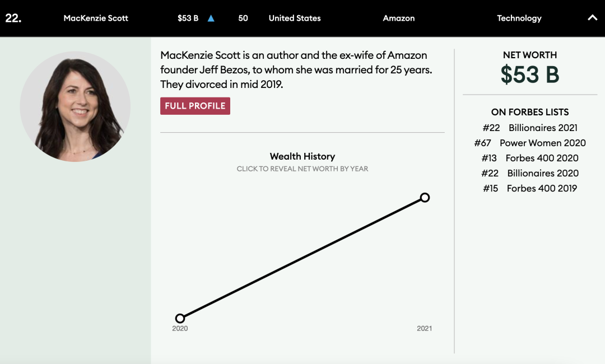Click Amazon source in the header row

(x=399, y=18)
